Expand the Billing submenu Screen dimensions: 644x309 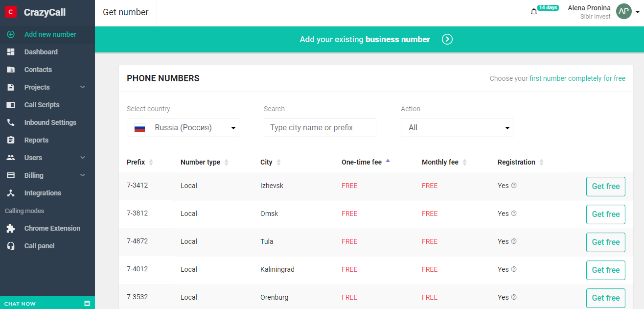[x=83, y=175]
